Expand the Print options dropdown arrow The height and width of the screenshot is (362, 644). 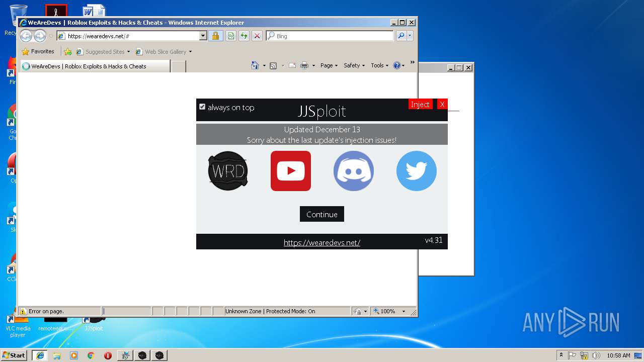tap(313, 66)
